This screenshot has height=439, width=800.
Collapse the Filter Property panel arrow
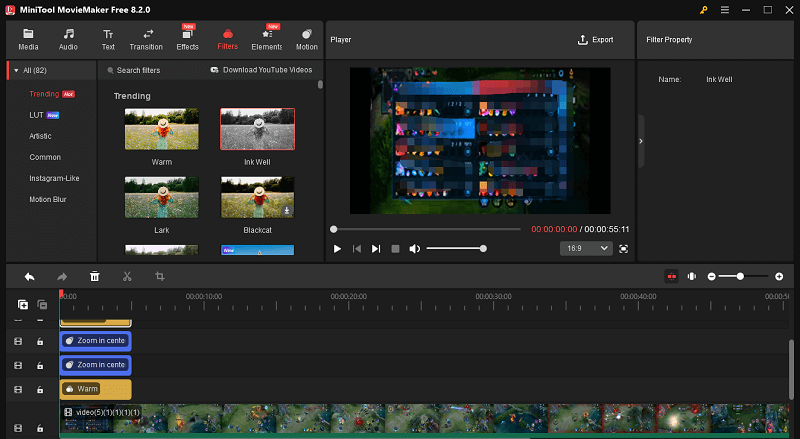point(641,141)
